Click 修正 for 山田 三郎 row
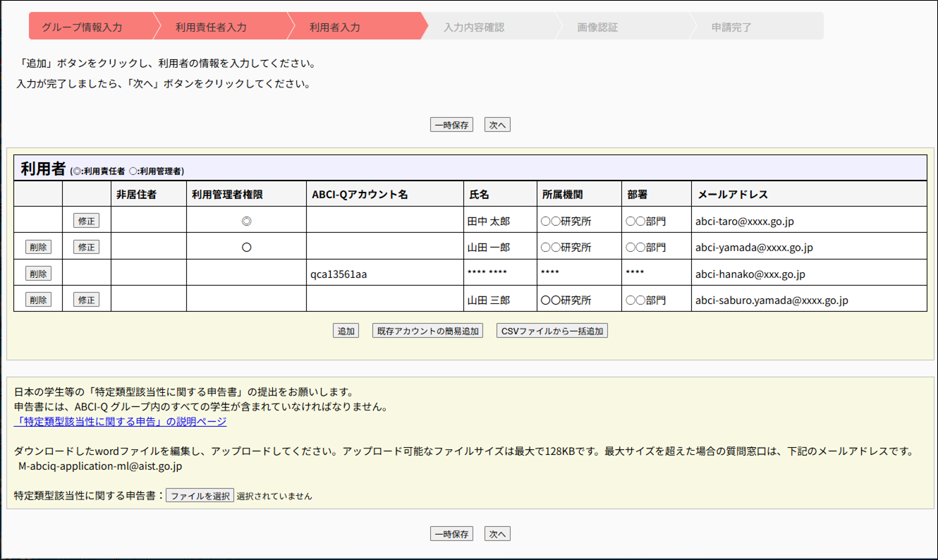 (x=86, y=300)
